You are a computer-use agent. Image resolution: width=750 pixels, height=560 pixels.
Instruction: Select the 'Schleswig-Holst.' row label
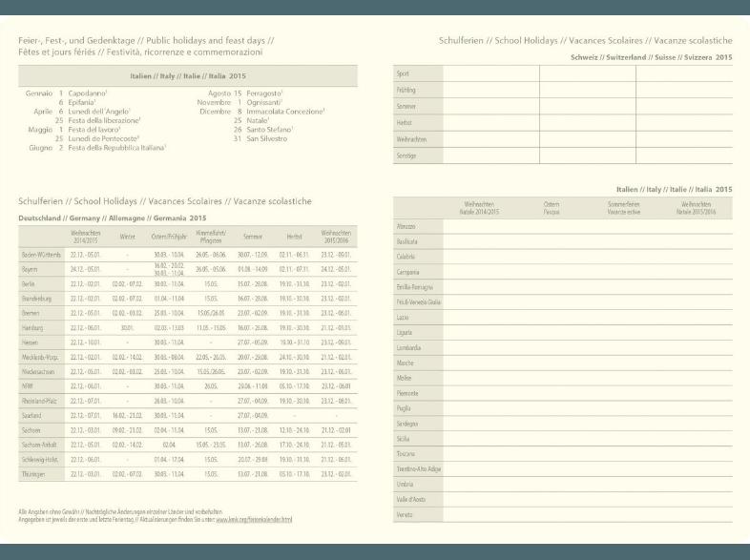[40, 460]
